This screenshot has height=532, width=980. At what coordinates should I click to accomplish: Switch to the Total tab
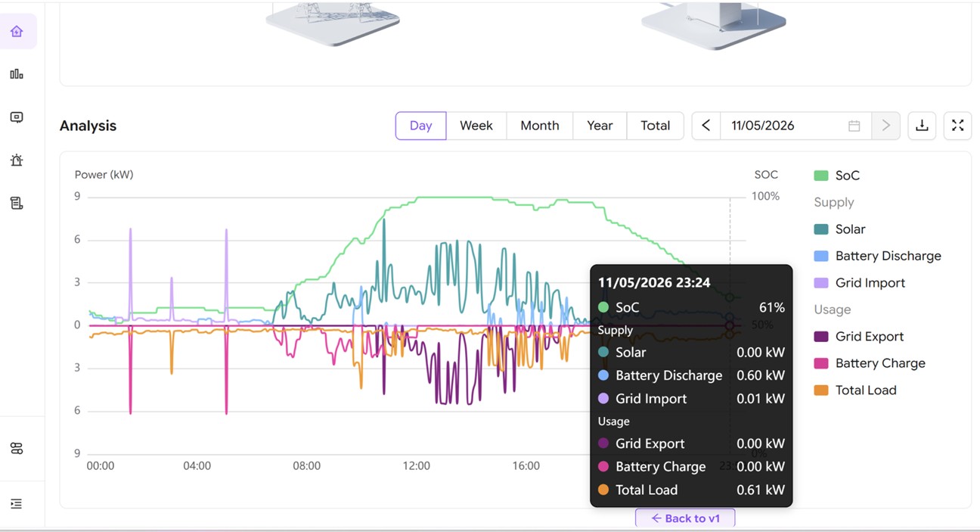[x=656, y=126]
